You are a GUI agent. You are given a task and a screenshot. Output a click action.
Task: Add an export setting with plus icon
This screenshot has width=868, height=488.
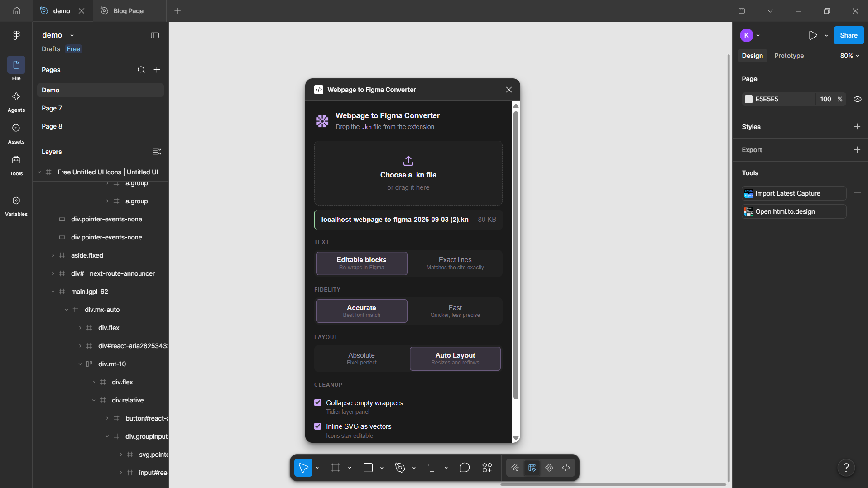(x=857, y=150)
